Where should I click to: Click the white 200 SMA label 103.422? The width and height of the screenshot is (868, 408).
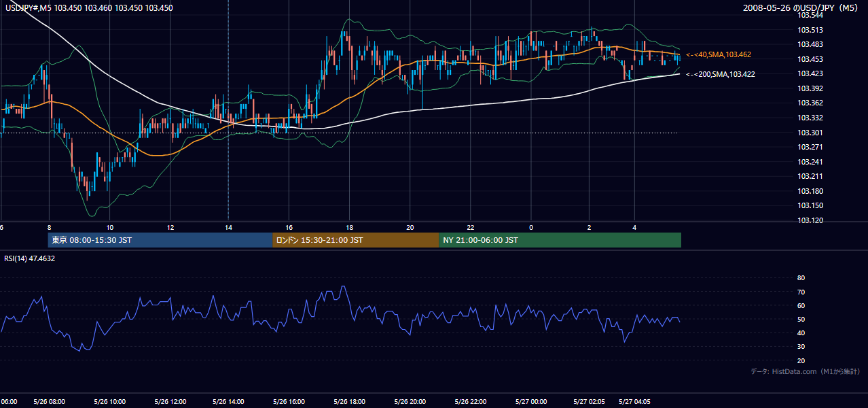point(721,74)
